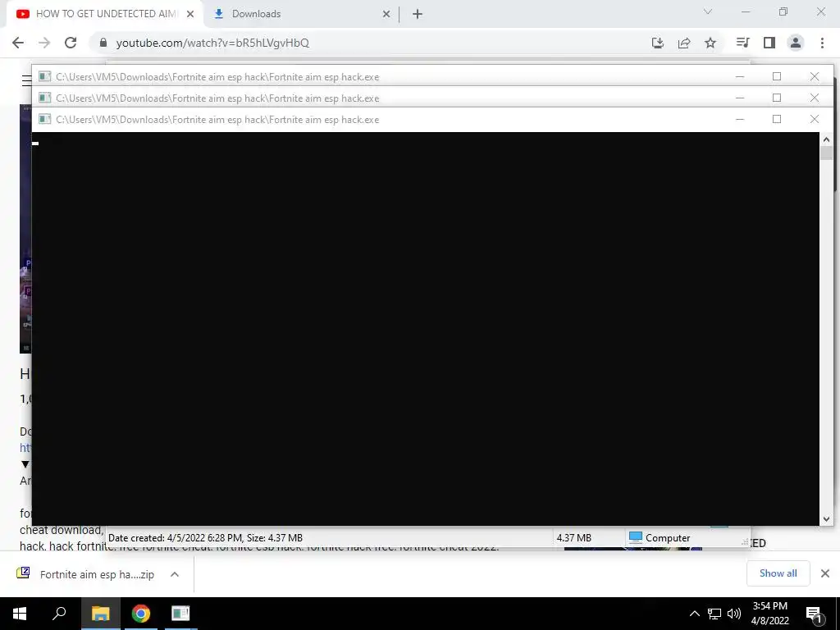Reload the YouTube page
This screenshot has width=840, height=630.
coord(71,43)
